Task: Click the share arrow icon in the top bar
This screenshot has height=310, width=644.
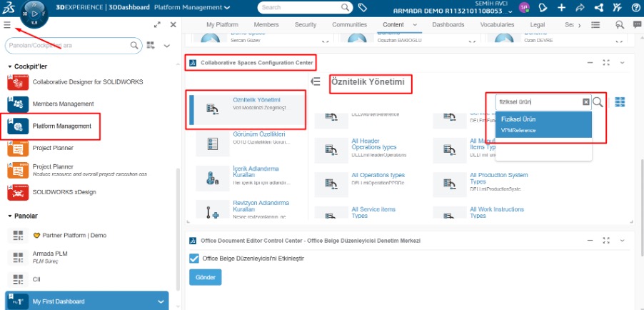Action: tap(580, 8)
